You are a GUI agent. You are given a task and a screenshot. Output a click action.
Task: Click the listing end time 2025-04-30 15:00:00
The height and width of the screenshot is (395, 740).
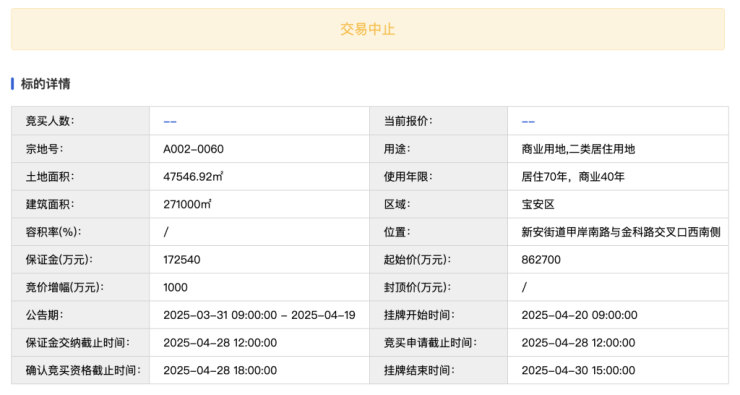578,370
